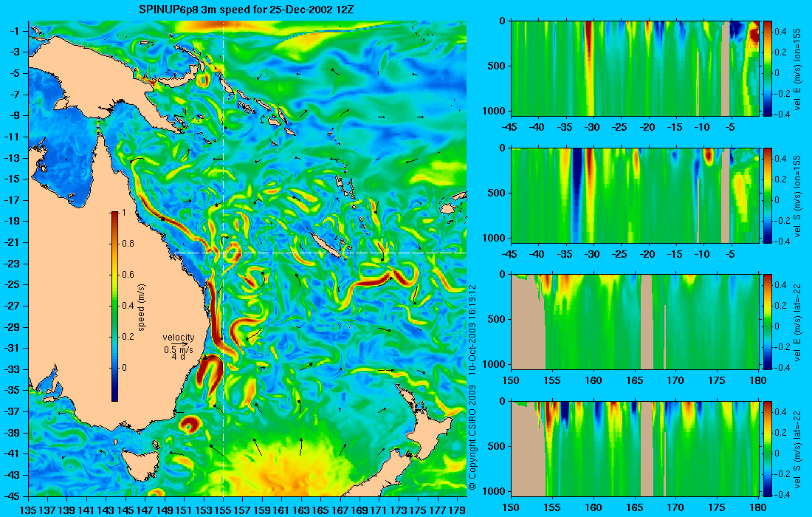The height and width of the screenshot is (517, 812).
Task: Click the vel. E lon=155 depth section panel
Action: click(635, 69)
